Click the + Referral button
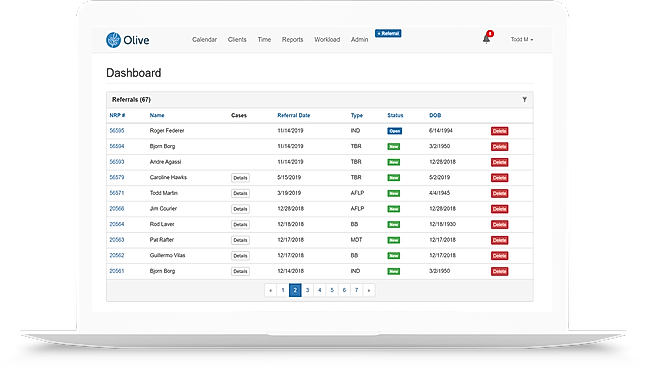The width and height of the screenshot is (645, 368). coord(388,33)
